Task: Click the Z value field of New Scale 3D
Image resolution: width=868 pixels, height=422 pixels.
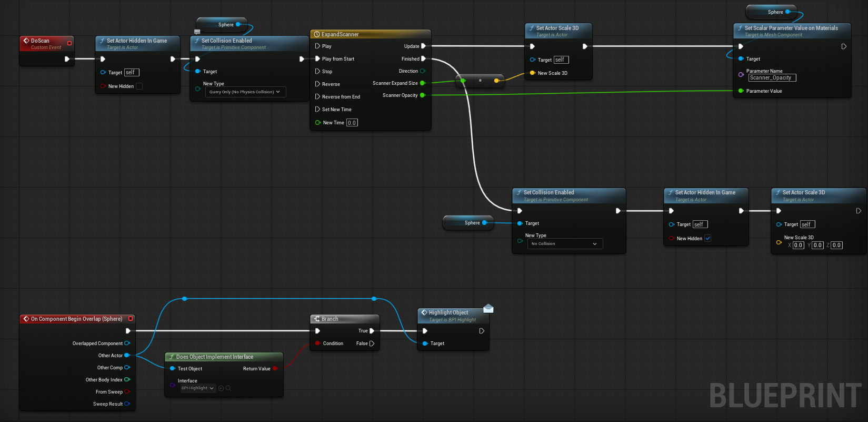Action: (x=836, y=245)
